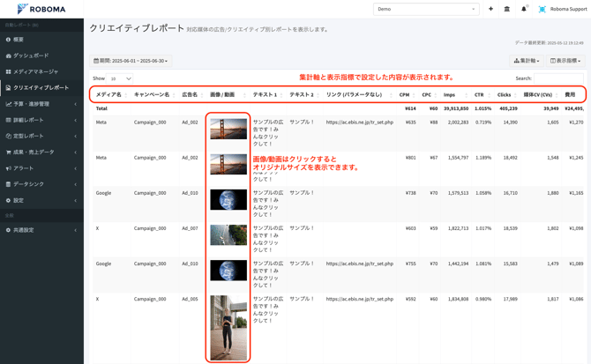Expand the データシンク submenu chevron
This screenshot has width=591, height=364.
click(75, 184)
